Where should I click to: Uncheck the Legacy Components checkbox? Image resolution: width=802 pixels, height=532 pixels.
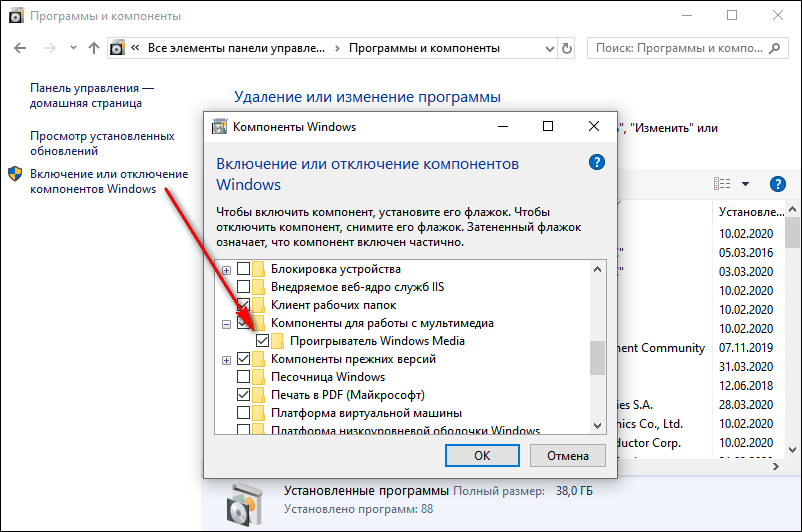[x=243, y=359]
